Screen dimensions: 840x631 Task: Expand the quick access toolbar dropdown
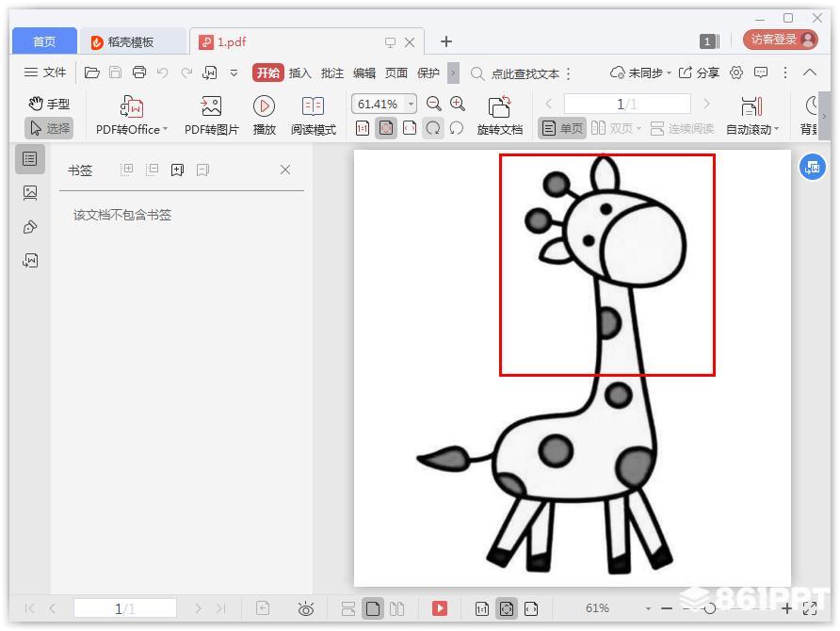tap(234, 73)
